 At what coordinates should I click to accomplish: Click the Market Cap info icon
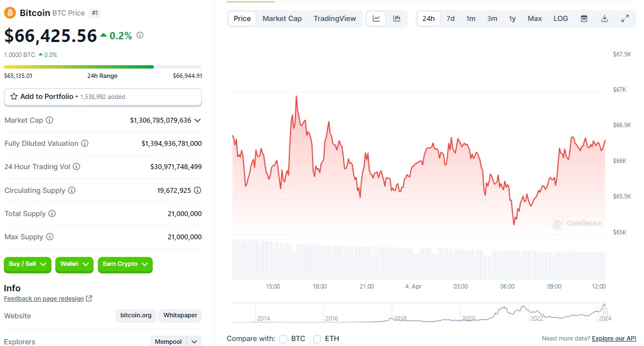click(49, 120)
